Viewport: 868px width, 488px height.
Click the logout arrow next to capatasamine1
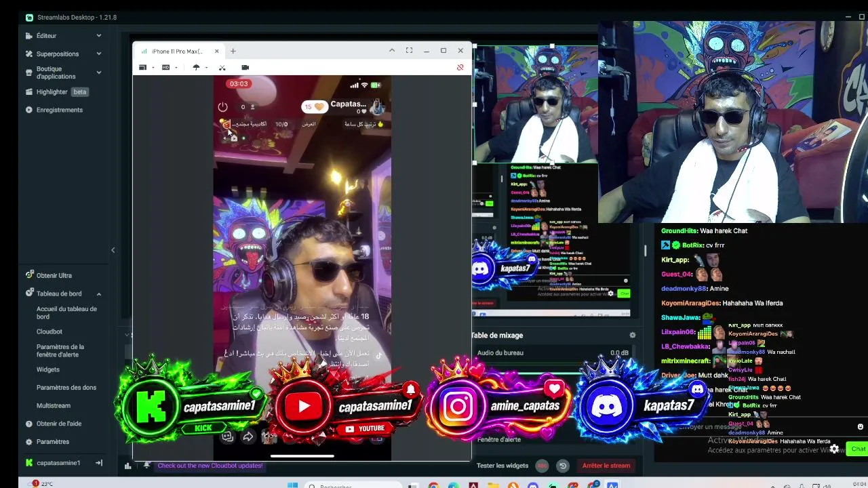99,463
